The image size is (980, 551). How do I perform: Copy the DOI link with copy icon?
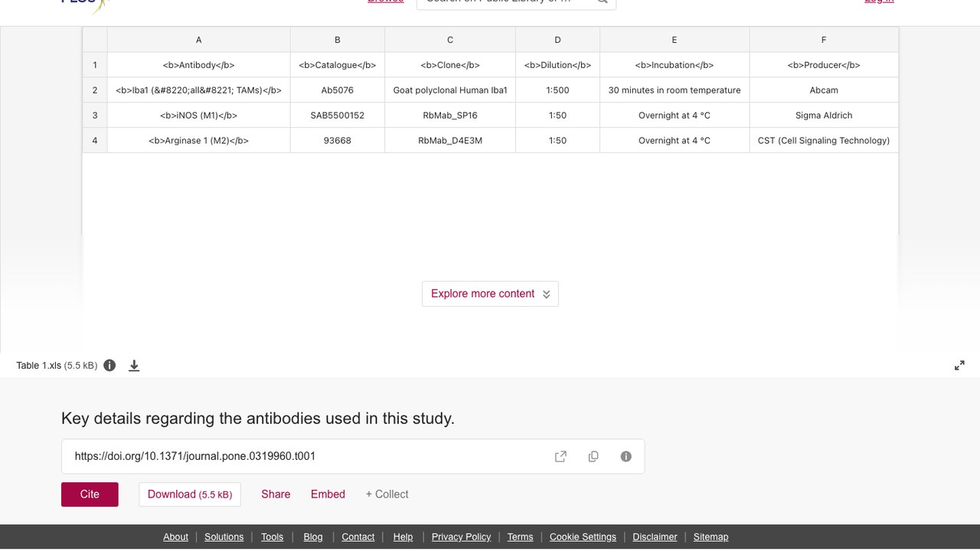[x=593, y=456]
